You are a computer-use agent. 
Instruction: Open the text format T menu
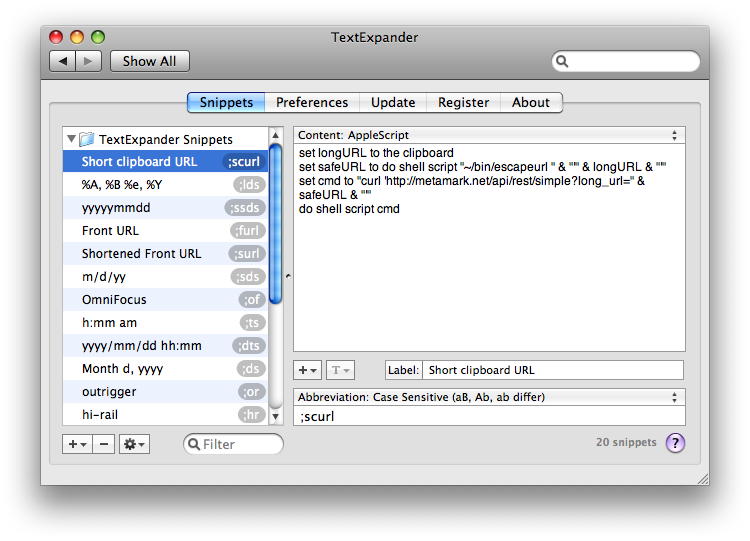pyautogui.click(x=341, y=370)
